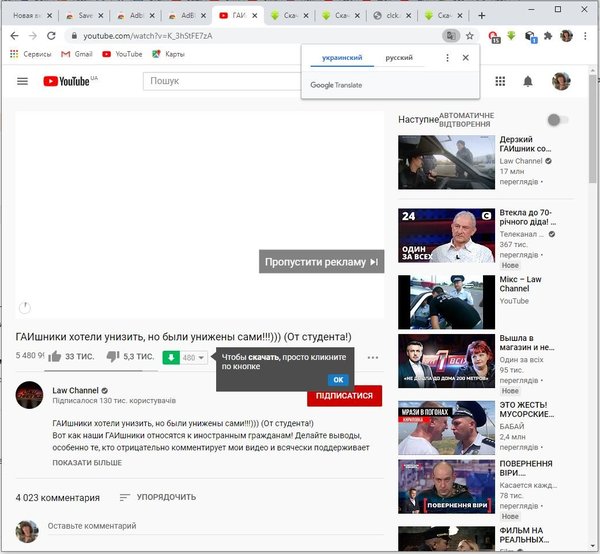This screenshot has width=600, height=554.
Task: Open the green download arrow extension
Action: (511, 36)
